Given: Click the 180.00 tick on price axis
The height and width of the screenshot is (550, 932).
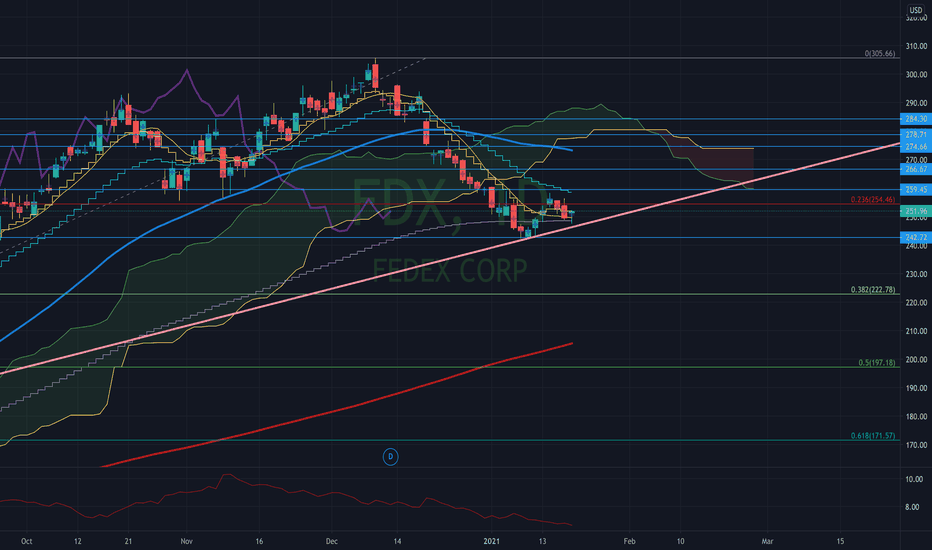Looking at the screenshot, I should click(x=916, y=417).
